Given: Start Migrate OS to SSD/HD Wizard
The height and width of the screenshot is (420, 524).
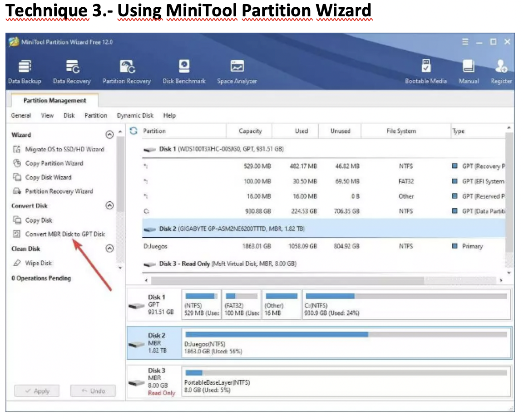Looking at the screenshot, I should pyautogui.click(x=65, y=149).
